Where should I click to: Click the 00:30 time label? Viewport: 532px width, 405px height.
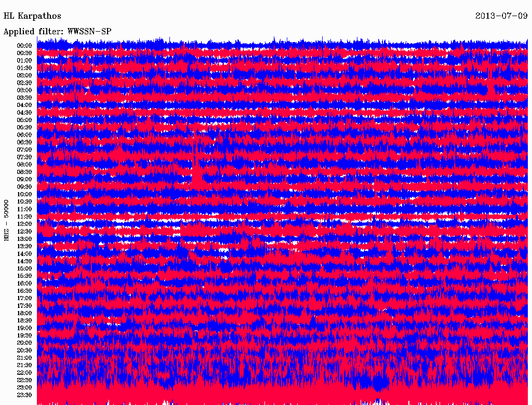point(24,53)
